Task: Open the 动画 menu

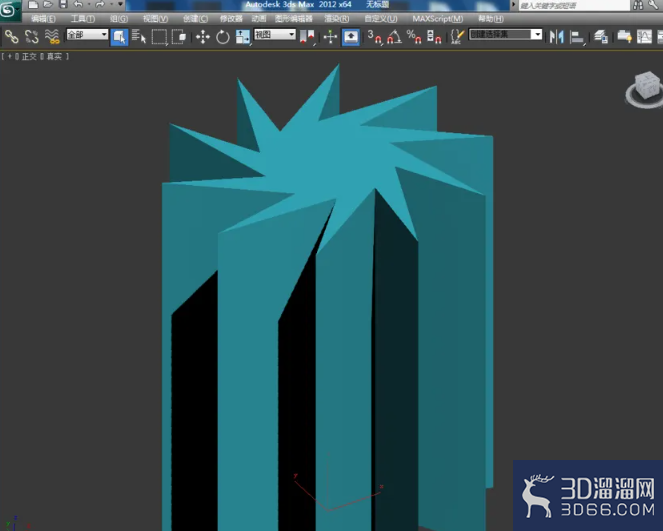Action: click(259, 19)
